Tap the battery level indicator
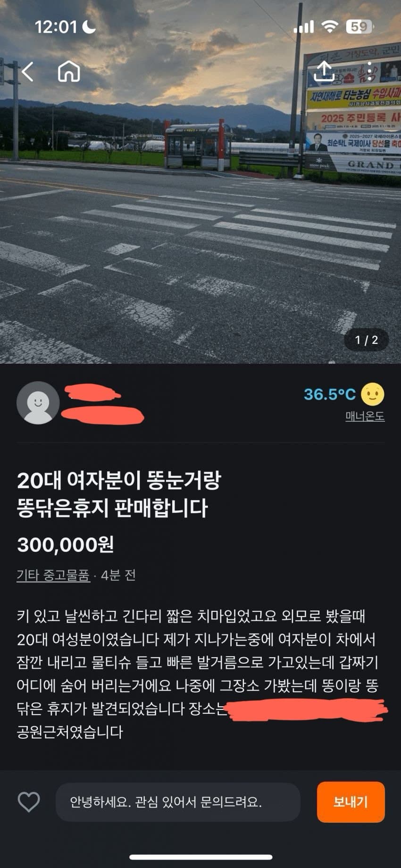This screenshot has height=868, width=401. [x=360, y=27]
